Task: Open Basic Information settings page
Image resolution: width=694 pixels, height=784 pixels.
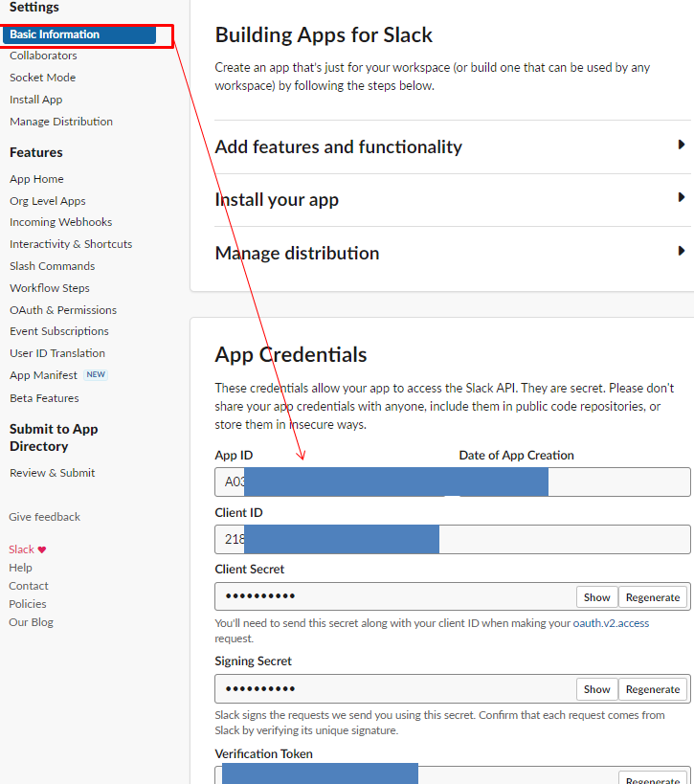Action: (x=79, y=34)
